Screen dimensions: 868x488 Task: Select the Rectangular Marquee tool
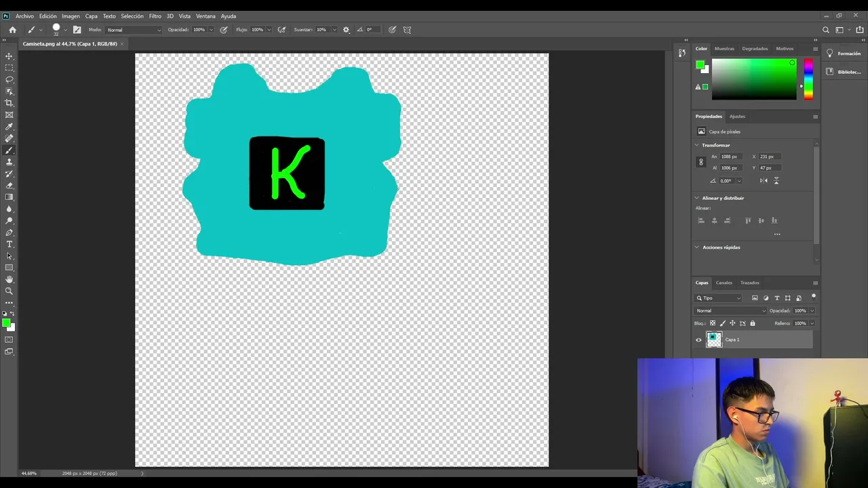click(9, 68)
